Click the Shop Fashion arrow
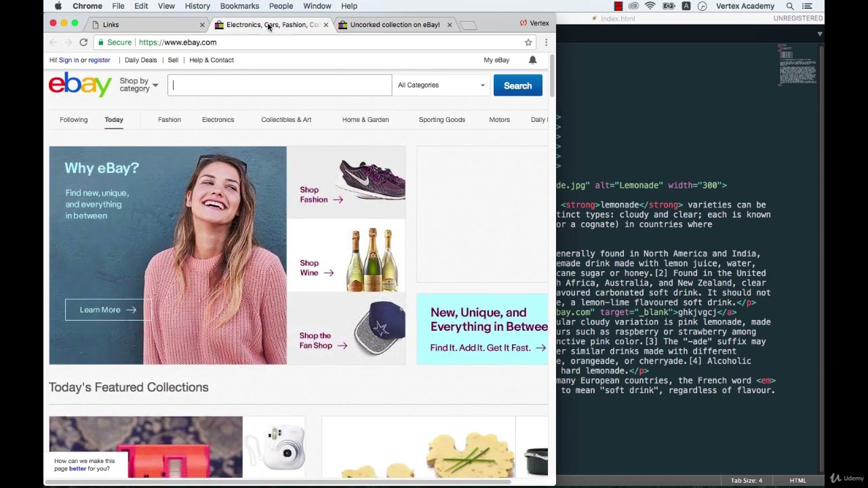868x488 pixels. click(x=338, y=199)
